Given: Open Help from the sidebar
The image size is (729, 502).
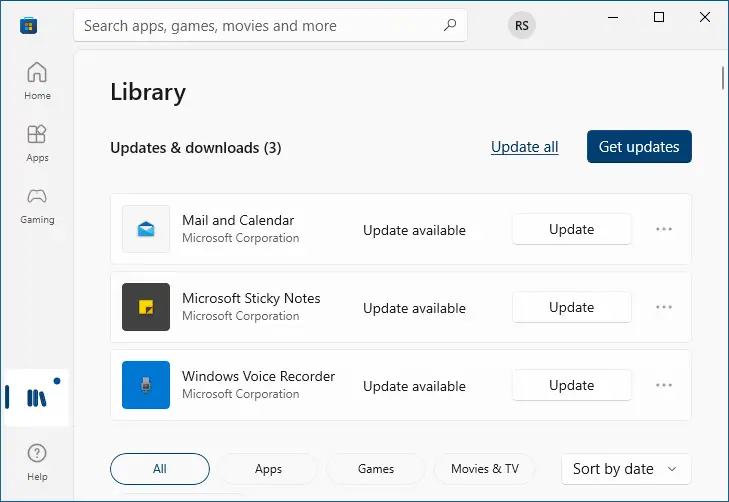Looking at the screenshot, I should (37, 462).
